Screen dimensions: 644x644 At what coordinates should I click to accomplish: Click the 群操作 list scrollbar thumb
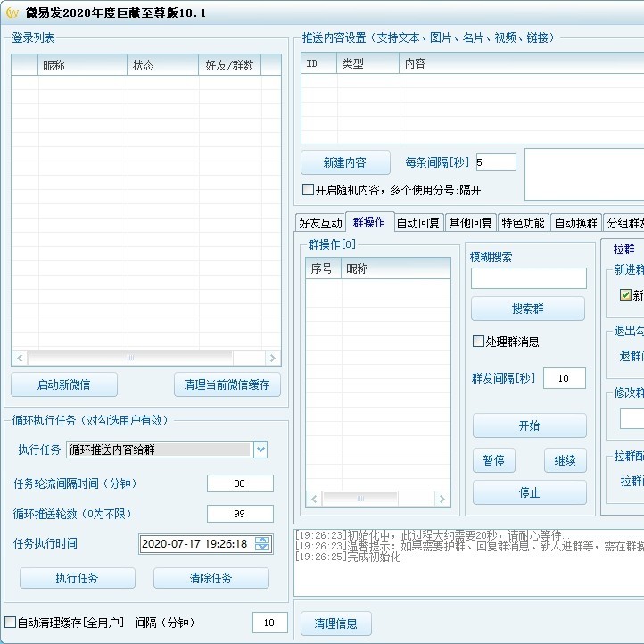360,499
